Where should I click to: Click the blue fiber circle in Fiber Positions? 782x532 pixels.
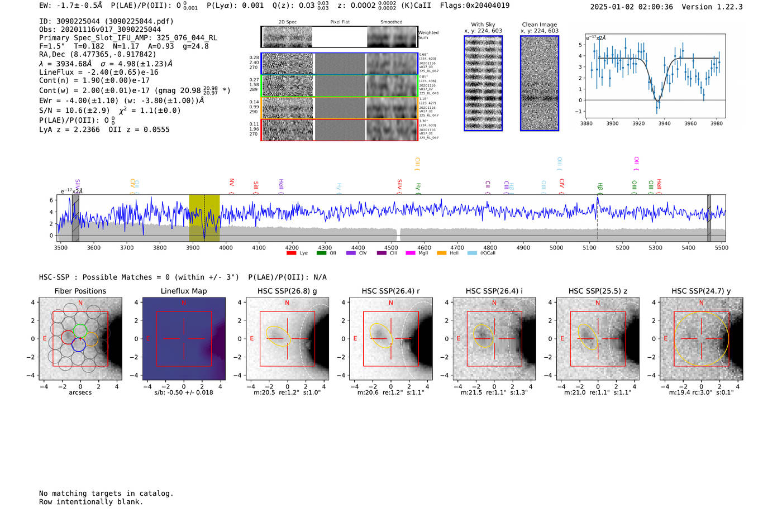(x=78, y=344)
